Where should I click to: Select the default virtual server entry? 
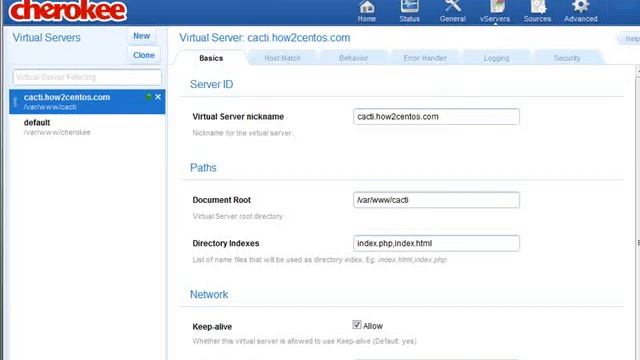[x=87, y=127]
